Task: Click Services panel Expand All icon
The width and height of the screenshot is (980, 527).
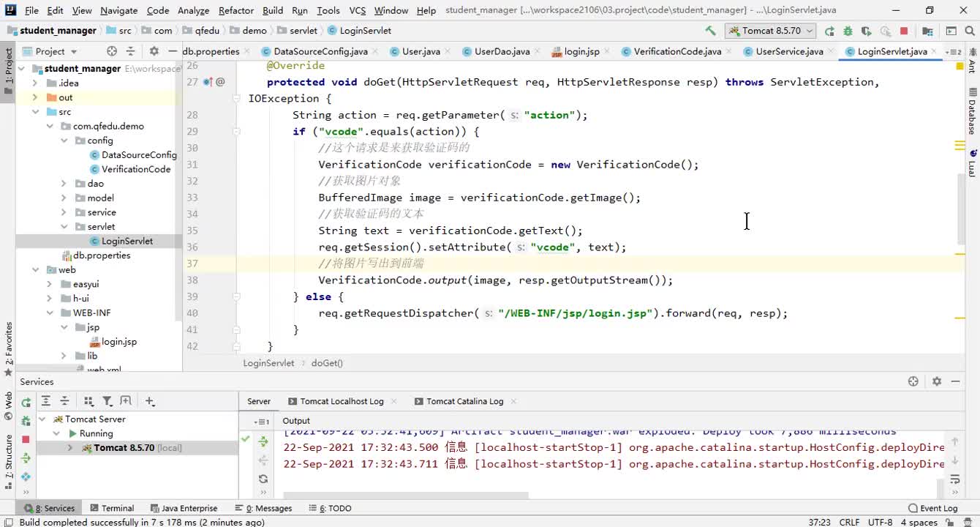Action: [45, 401]
